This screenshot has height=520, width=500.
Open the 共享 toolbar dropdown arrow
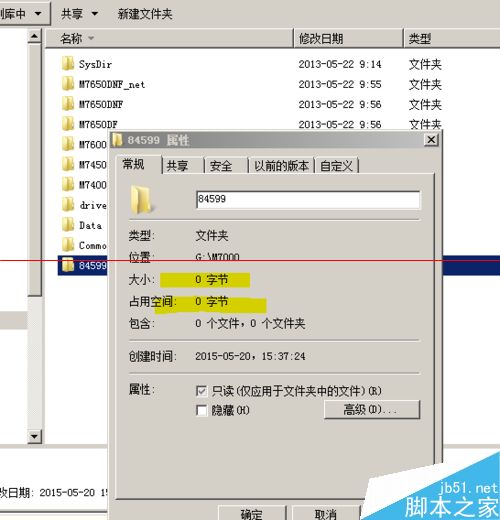pyautogui.click(x=95, y=14)
